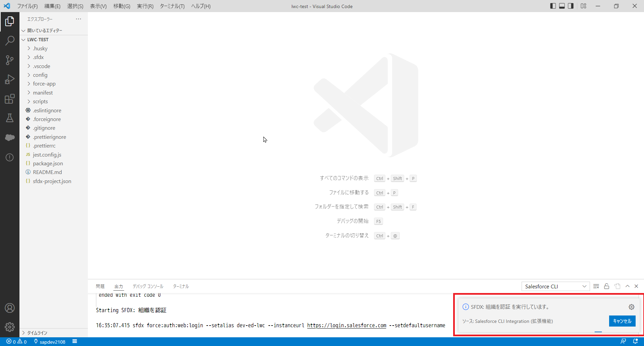Open the sfdx-project.json file
The image size is (644, 346).
click(x=54, y=181)
